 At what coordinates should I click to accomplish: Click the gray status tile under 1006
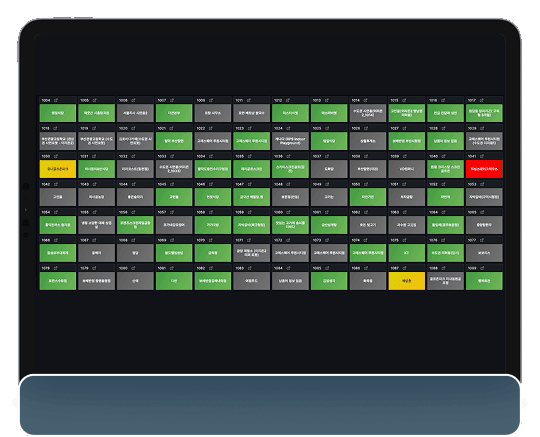coord(135,113)
